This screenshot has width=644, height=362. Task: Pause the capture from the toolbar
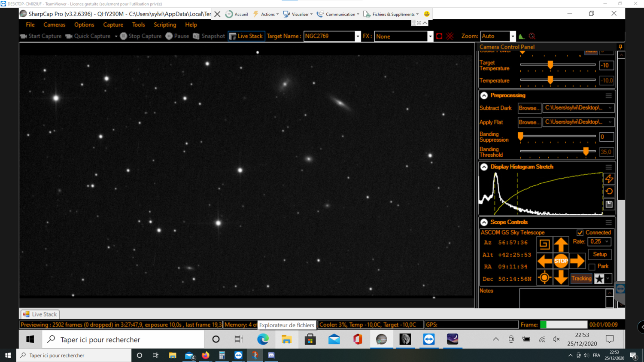coord(177,36)
